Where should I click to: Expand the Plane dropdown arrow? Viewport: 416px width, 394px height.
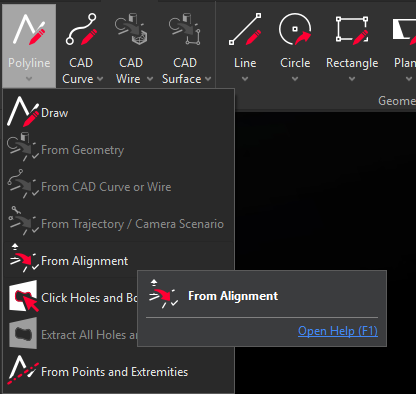tap(409, 79)
